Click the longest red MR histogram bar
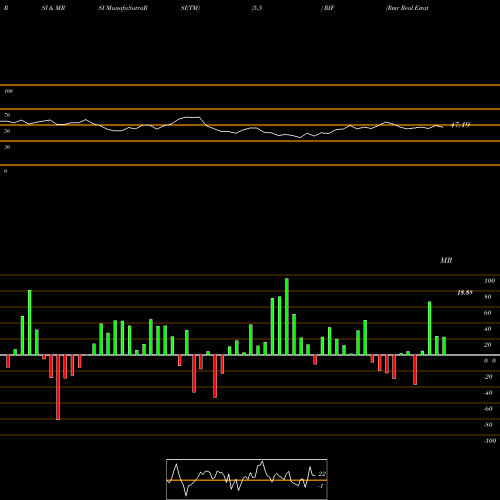Screen dimensions: 500x500 (x=58, y=387)
